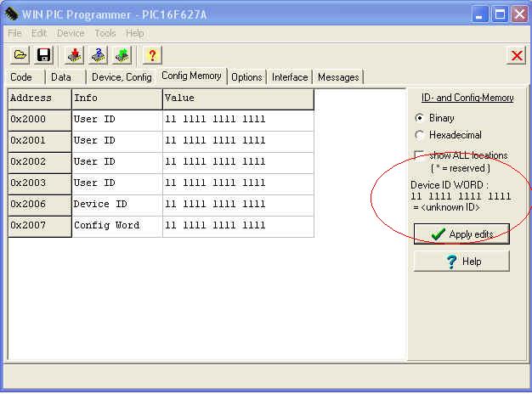This screenshot has width=532, height=394.
Task: Click the Device ID info cell
Action: 117,205
